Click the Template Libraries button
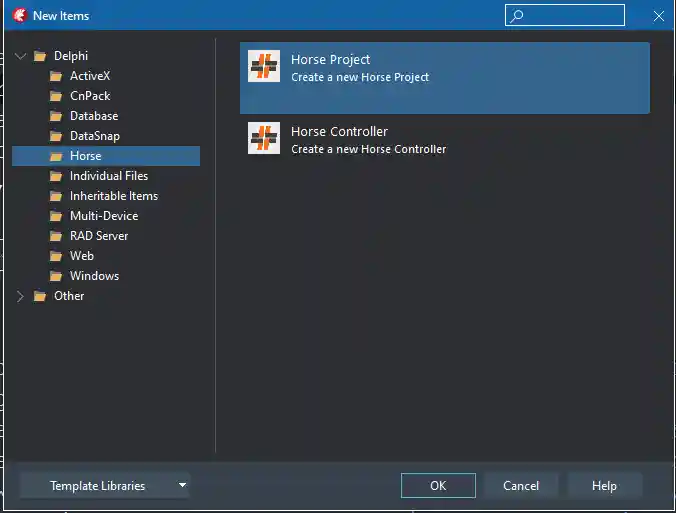The width and height of the screenshot is (676, 513). pyautogui.click(x=104, y=485)
